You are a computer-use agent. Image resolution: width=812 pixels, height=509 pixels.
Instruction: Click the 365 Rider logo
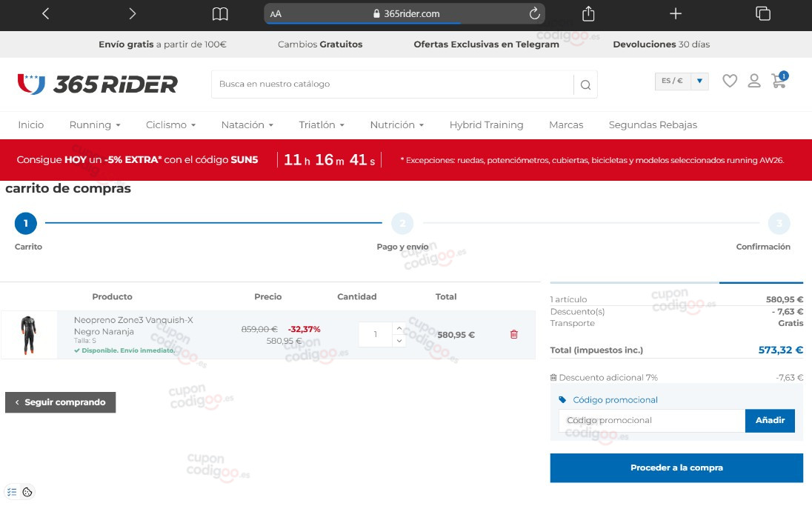97,84
